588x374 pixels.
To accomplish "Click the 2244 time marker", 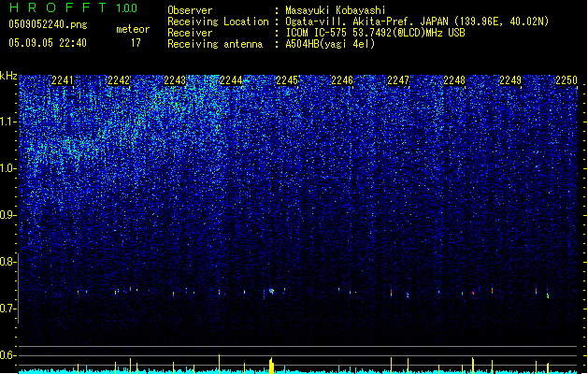I will [231, 80].
